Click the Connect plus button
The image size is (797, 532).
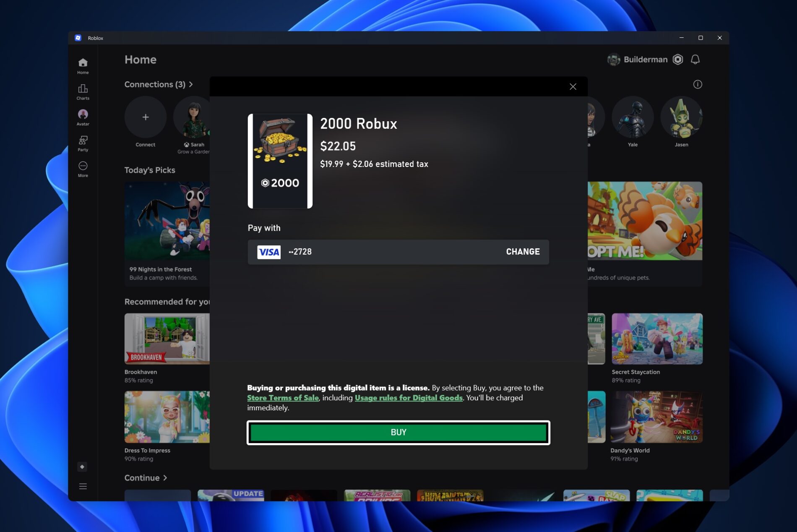145,117
